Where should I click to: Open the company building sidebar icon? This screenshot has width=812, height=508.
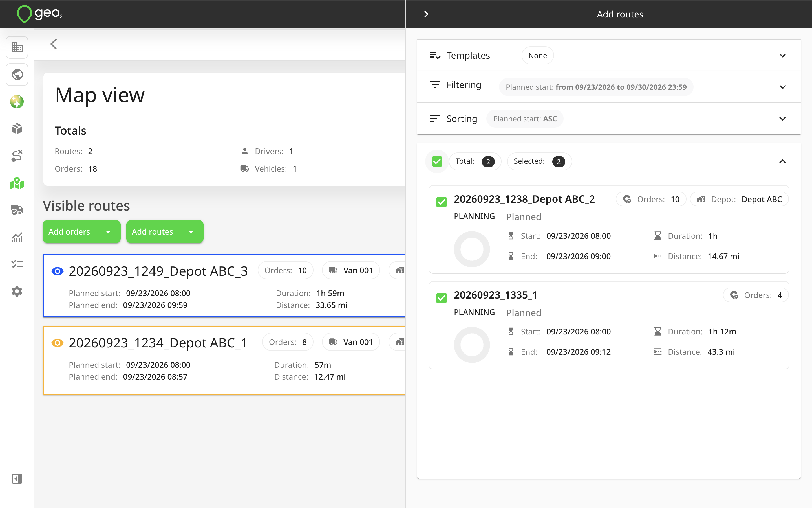point(17,47)
